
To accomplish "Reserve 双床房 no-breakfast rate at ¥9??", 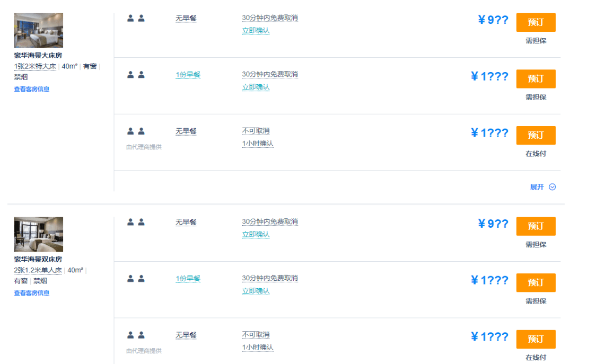I will [x=536, y=226].
